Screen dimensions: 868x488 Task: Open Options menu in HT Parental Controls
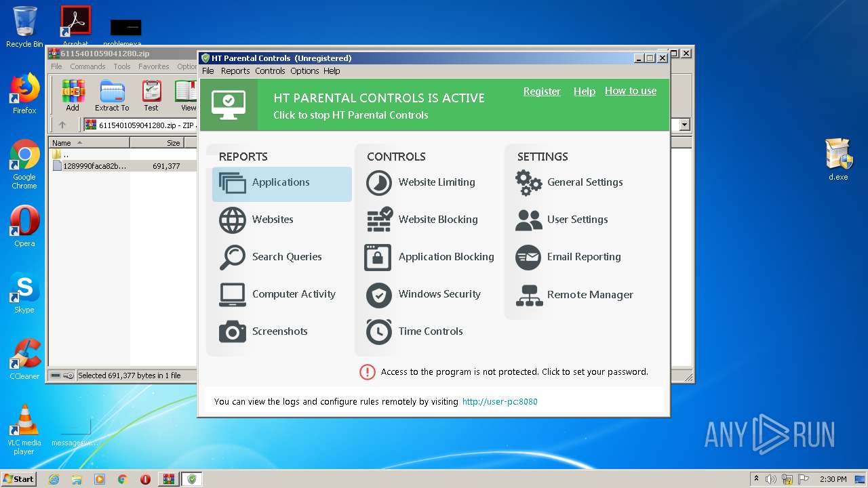[x=304, y=70]
